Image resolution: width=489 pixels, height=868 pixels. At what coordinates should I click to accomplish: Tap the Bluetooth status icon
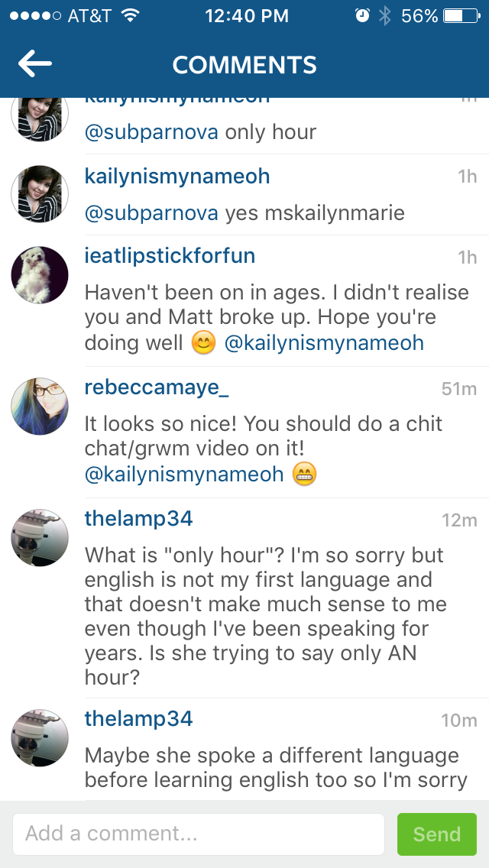(384, 16)
